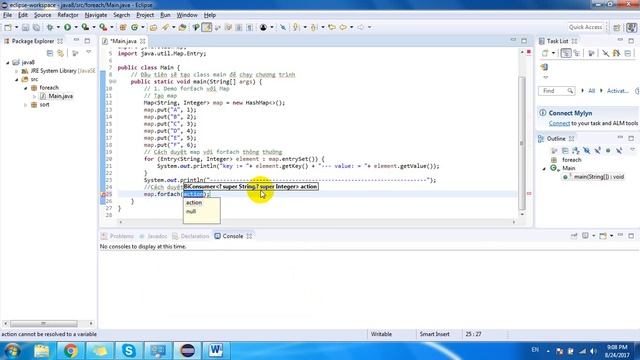Click Back navigation arrow icon

(x=343, y=27)
